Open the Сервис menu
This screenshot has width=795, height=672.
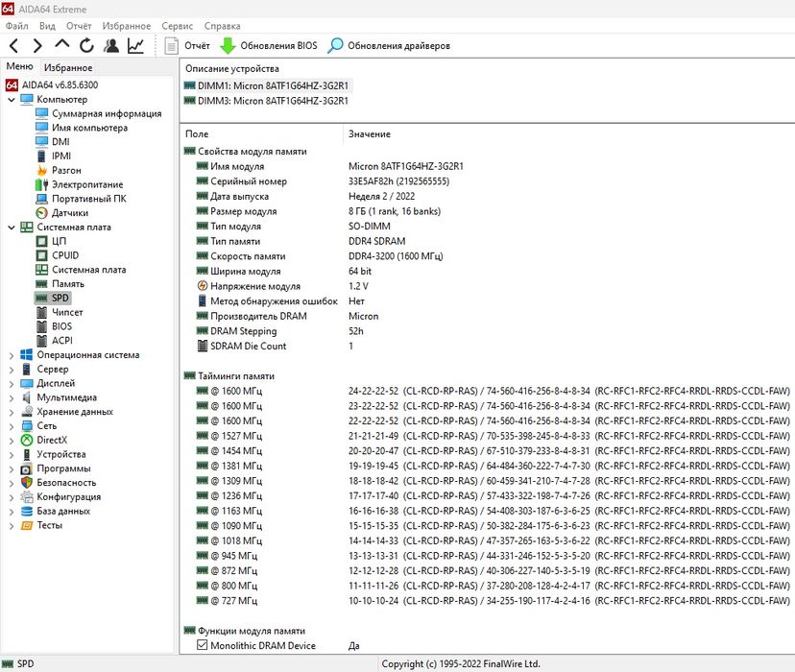(177, 26)
